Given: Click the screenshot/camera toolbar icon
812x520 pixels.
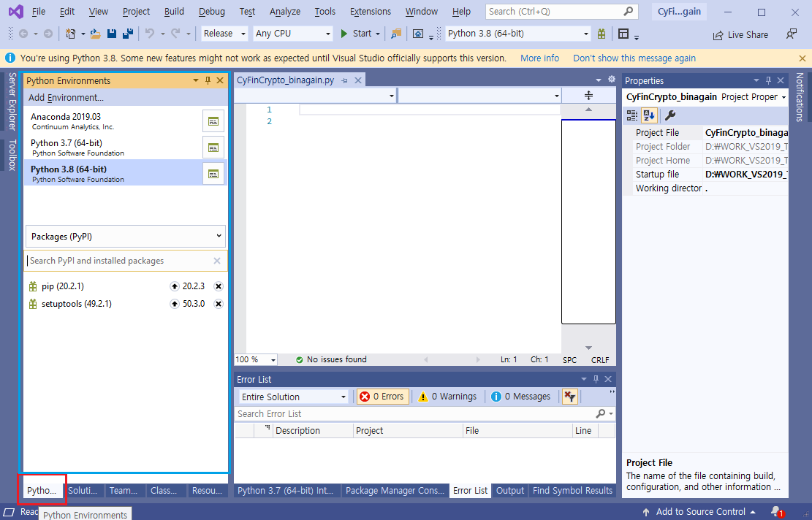Looking at the screenshot, I should tap(418, 34).
